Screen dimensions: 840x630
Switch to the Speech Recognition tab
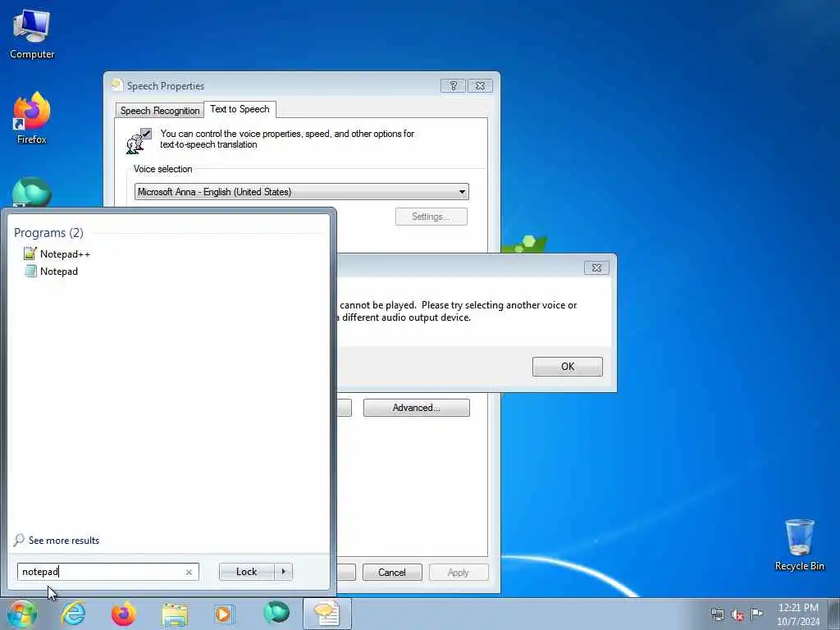(160, 111)
